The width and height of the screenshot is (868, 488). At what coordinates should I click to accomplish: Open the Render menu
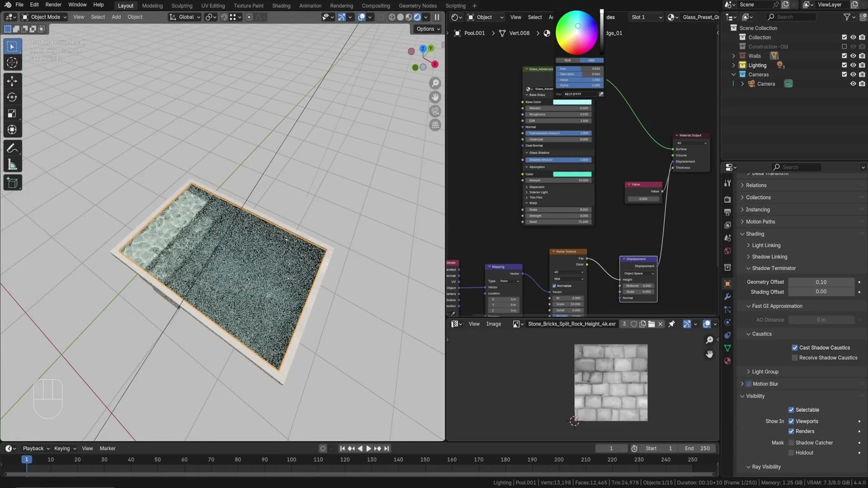(53, 5)
